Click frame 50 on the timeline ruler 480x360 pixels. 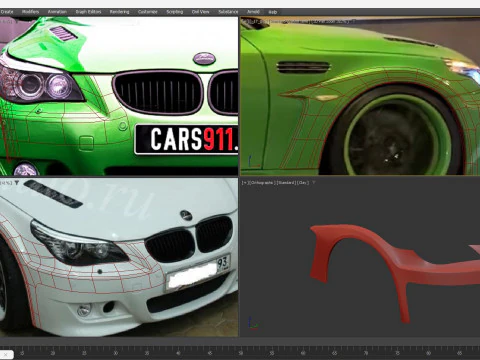point(241,353)
